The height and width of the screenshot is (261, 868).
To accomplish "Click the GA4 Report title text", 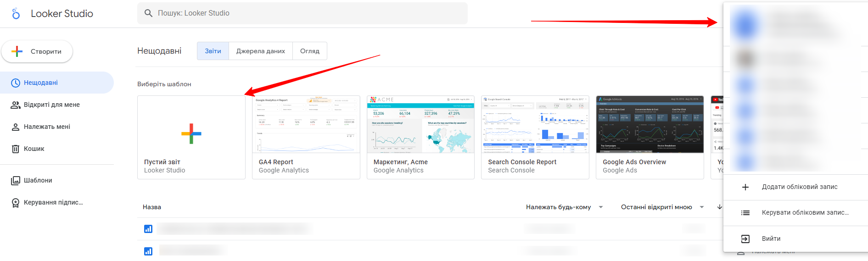I will click(276, 162).
